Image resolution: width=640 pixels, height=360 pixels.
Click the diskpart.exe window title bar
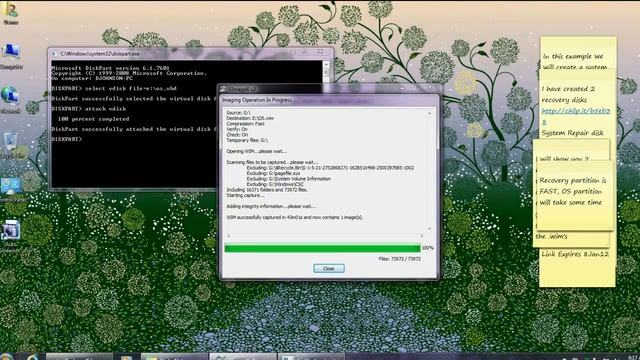coord(191,53)
